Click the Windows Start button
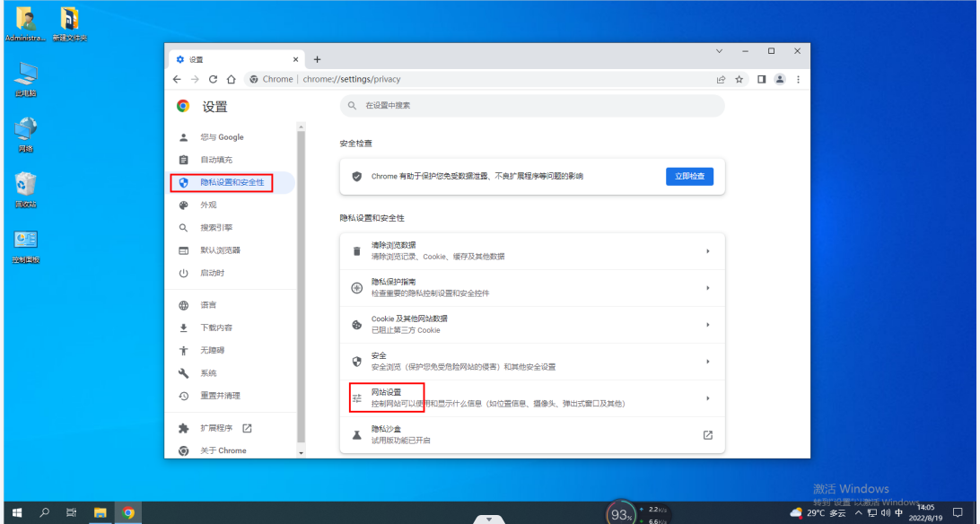This screenshot has width=980, height=524. (x=18, y=512)
